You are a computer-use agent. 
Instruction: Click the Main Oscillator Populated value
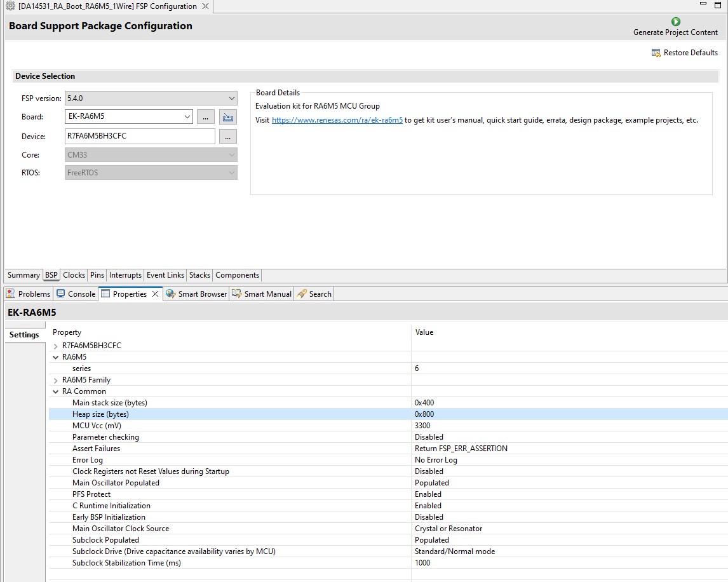pyautogui.click(x=432, y=483)
